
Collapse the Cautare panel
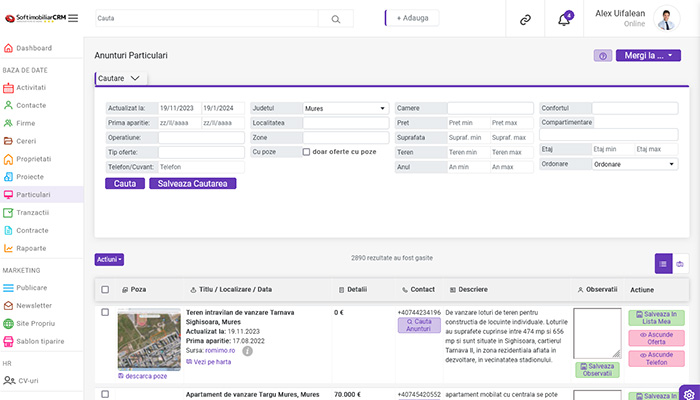pyautogui.click(x=121, y=78)
